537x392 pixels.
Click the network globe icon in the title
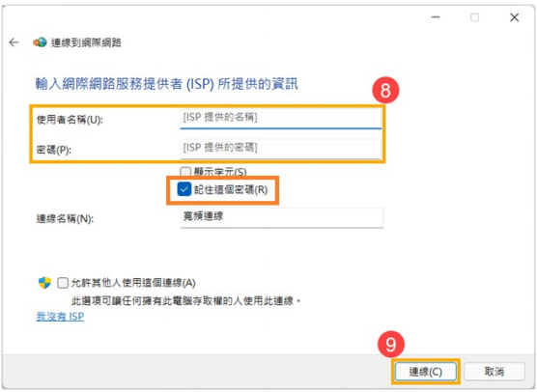[x=40, y=42]
